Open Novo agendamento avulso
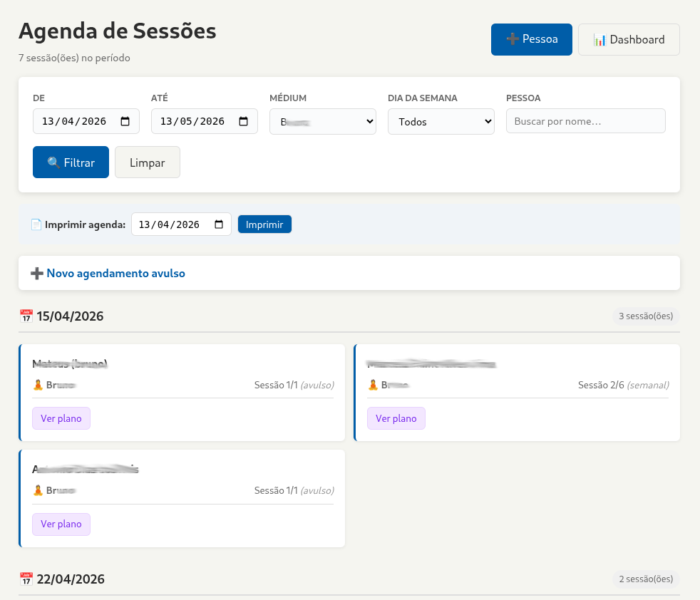 (x=116, y=272)
